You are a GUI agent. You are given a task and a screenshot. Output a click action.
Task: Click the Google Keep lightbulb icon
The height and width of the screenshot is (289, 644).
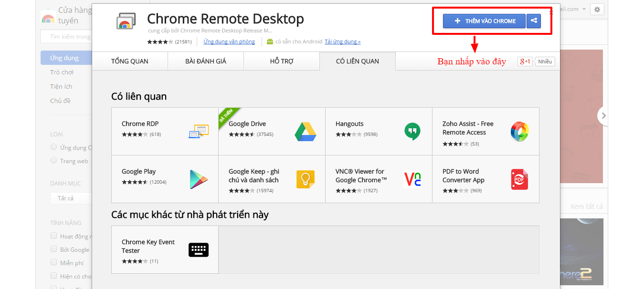[306, 179]
